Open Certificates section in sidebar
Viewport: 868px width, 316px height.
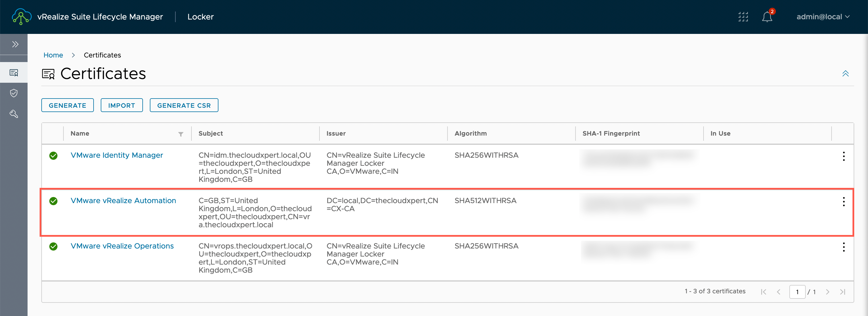click(14, 72)
